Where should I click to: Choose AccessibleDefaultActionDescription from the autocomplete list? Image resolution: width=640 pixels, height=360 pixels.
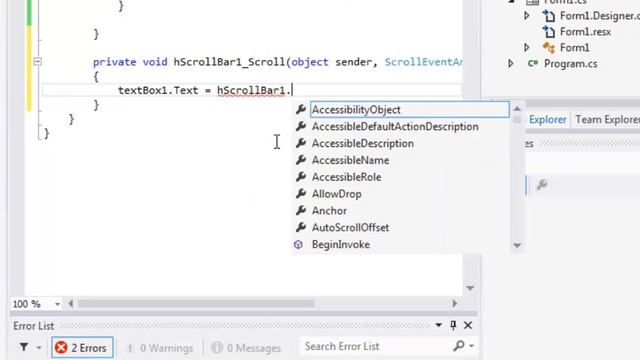(x=395, y=127)
